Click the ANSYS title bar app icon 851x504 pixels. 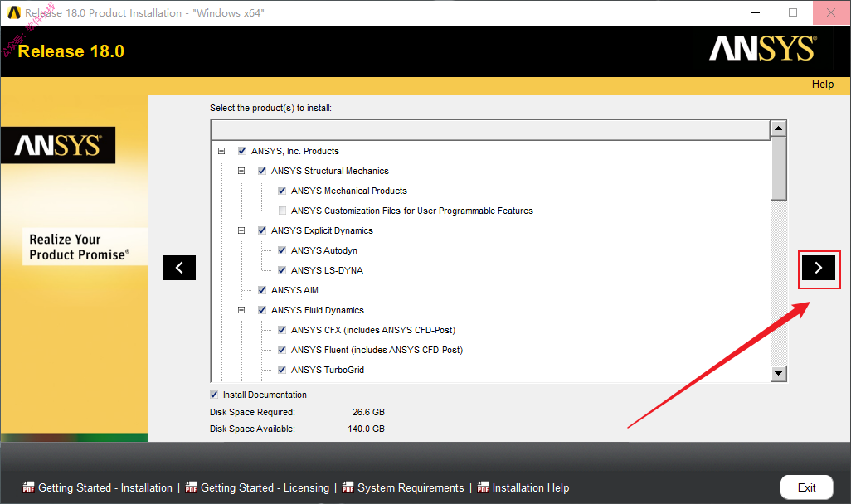tap(14, 12)
